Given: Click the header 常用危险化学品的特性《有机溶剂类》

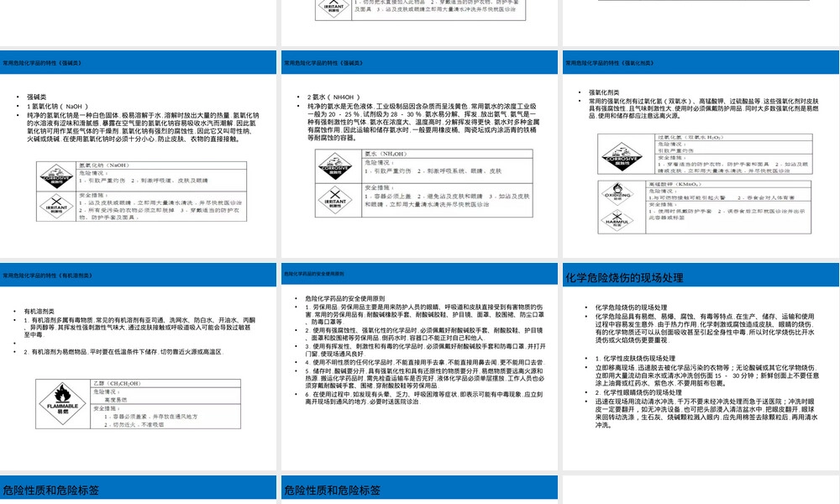Looking at the screenshot, I should click(x=47, y=276).
